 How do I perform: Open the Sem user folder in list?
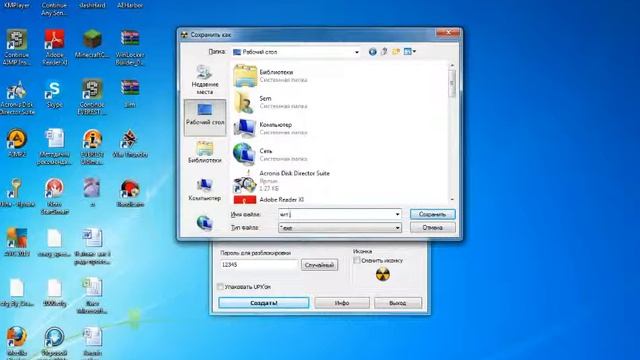tap(270, 102)
